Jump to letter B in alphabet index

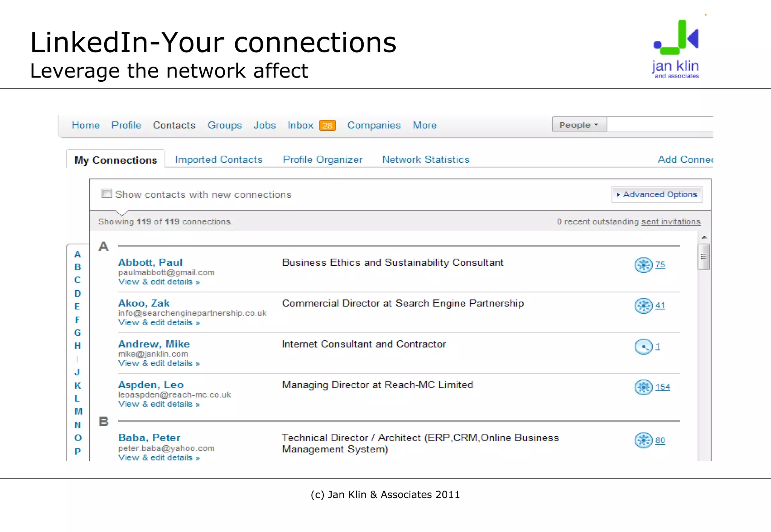(78, 267)
